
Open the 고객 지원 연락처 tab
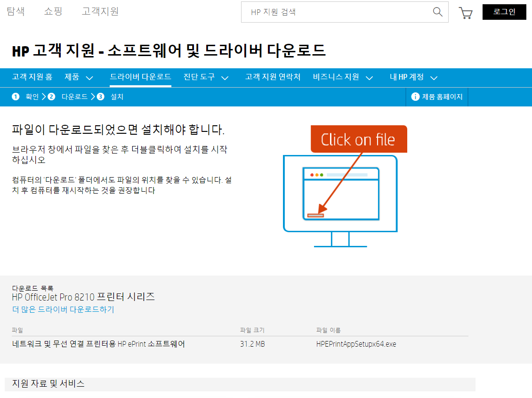click(x=273, y=77)
